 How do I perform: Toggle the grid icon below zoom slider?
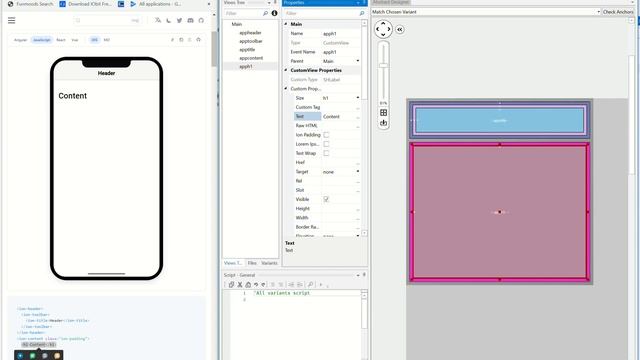[x=383, y=113]
